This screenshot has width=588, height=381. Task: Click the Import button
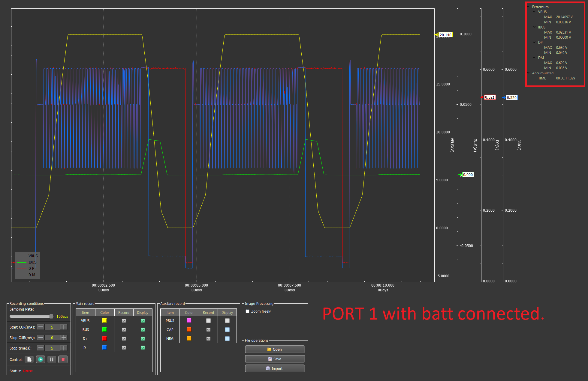(x=275, y=368)
